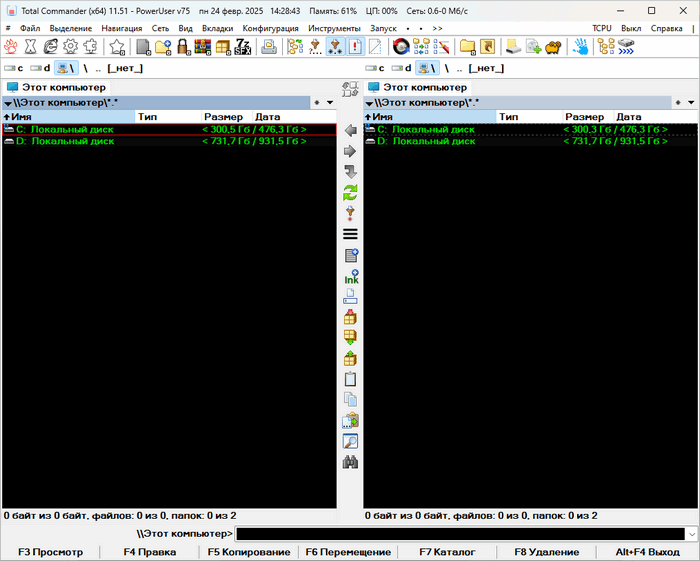The image size is (700, 561).
Task: Click the puzzle piece plugins icon
Action: (91, 46)
